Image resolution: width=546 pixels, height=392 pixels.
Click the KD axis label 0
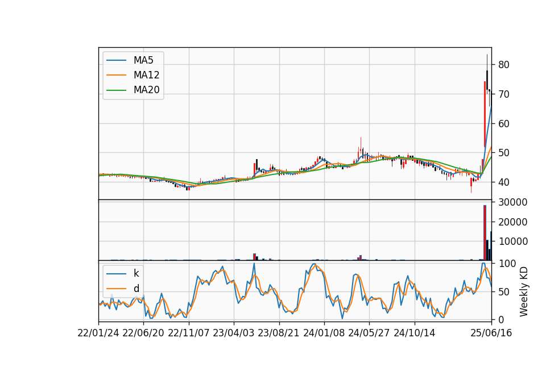coord(501,319)
